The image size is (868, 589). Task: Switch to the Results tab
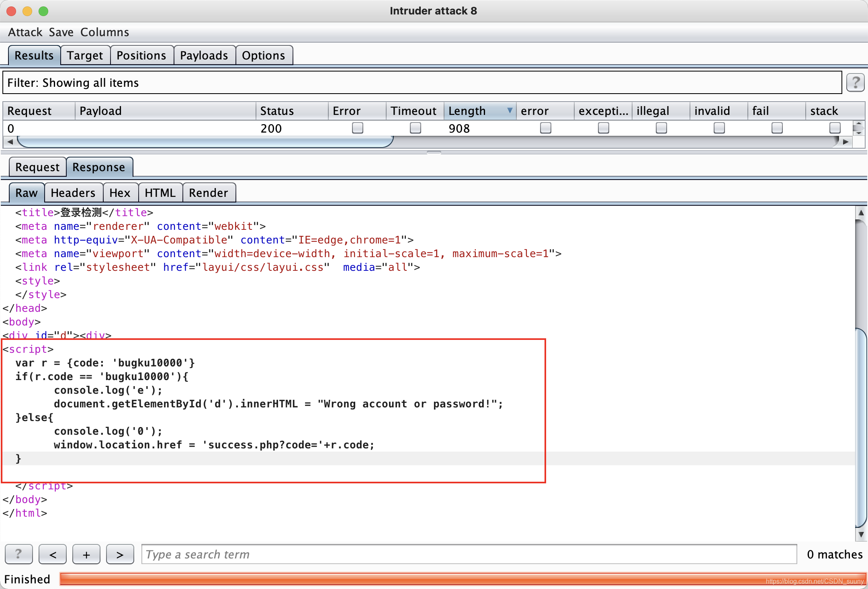click(x=34, y=55)
